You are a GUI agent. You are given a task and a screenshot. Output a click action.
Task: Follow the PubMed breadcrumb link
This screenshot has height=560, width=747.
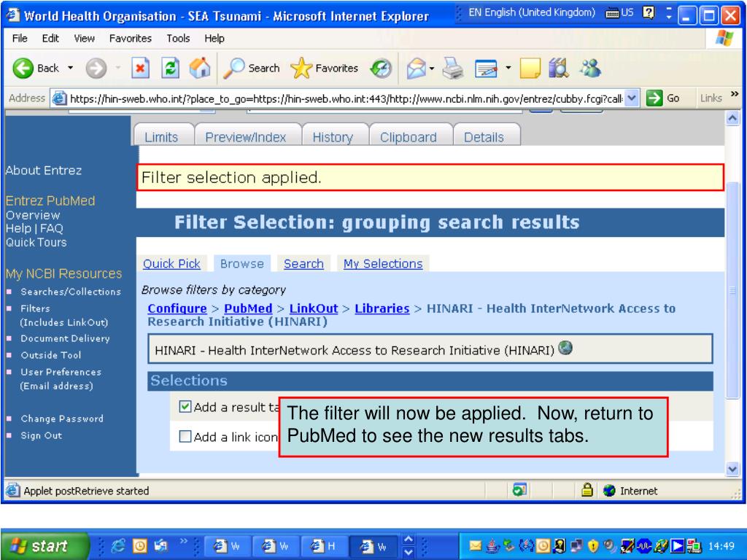coord(248,308)
